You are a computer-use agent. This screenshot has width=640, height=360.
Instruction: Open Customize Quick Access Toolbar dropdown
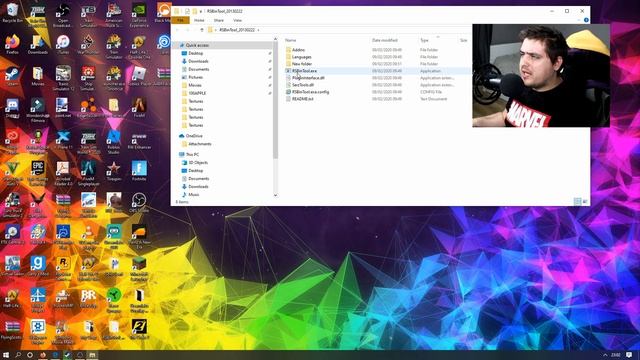click(201, 11)
